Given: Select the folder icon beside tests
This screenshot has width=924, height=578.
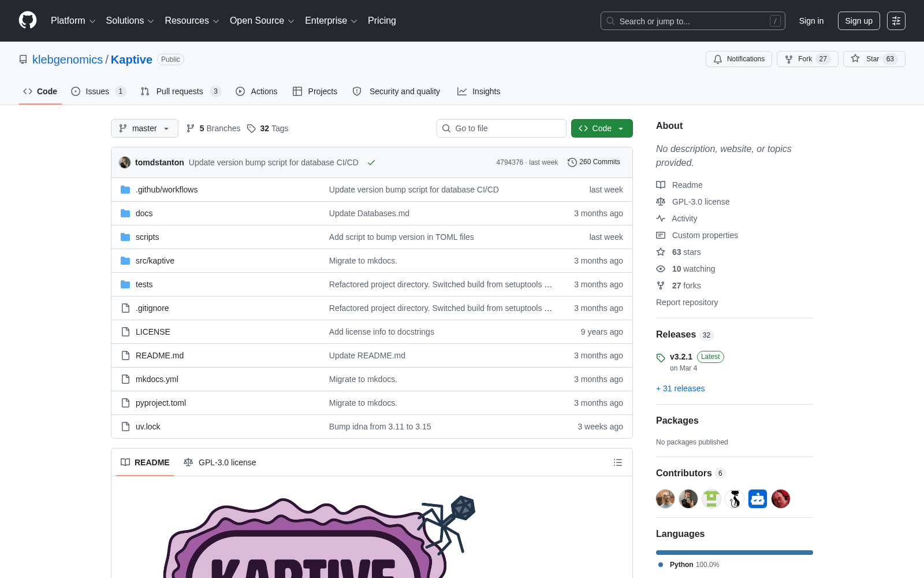Looking at the screenshot, I should point(125,284).
